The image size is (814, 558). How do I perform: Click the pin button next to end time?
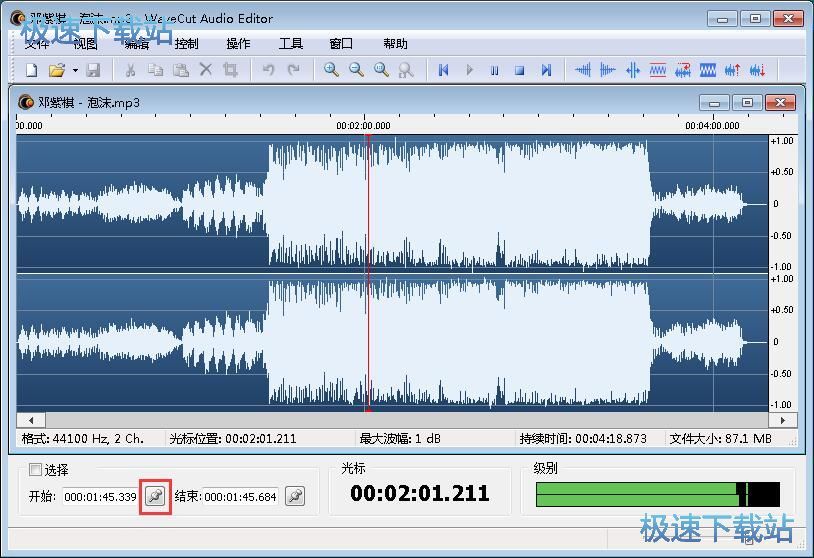click(x=294, y=496)
